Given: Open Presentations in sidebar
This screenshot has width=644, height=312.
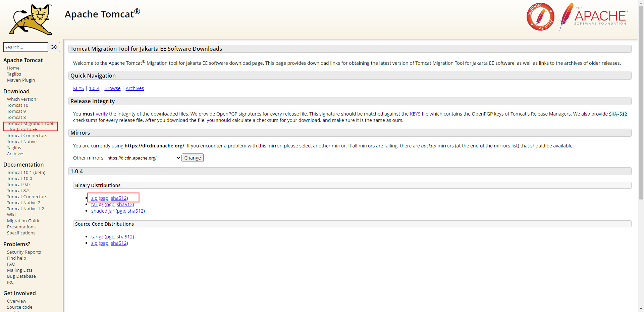Looking at the screenshot, I should click(21, 227).
